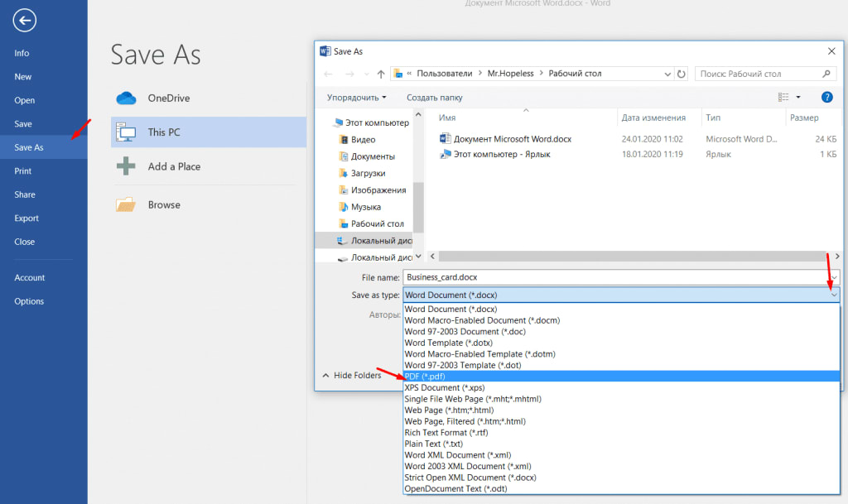This screenshot has height=504, width=848.
Task: Click the dialog Forward navigation arrow
Action: click(349, 74)
